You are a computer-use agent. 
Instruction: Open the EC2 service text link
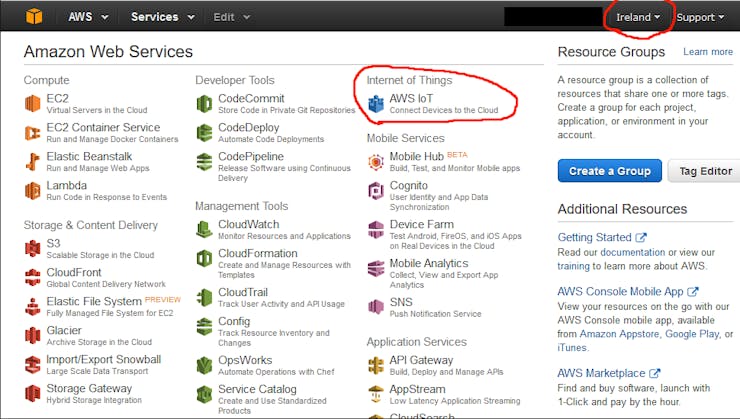coord(58,98)
